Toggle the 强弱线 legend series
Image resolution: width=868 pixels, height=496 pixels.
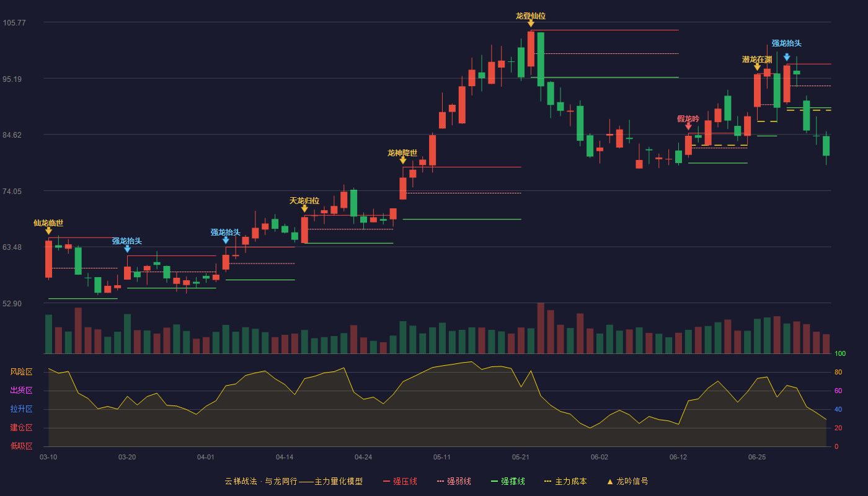tap(454, 481)
